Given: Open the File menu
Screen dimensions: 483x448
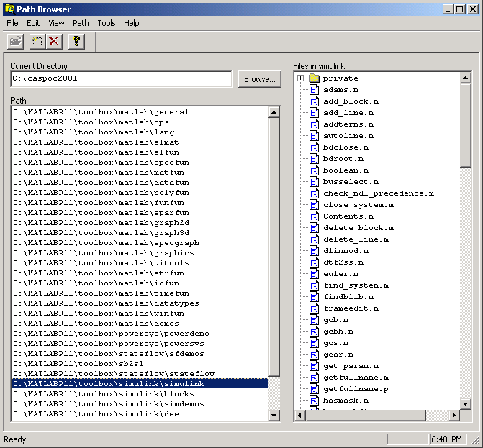Looking at the screenshot, I should pos(12,24).
